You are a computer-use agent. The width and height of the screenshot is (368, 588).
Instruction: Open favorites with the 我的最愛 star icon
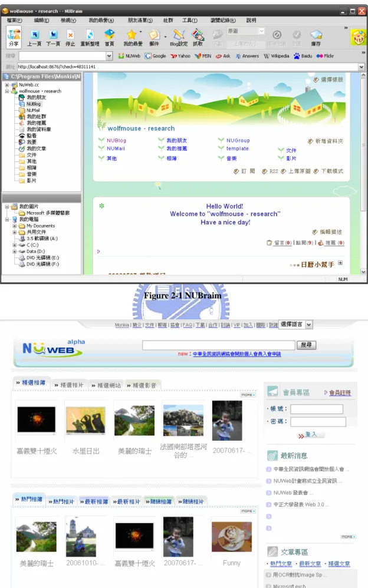click(x=132, y=35)
